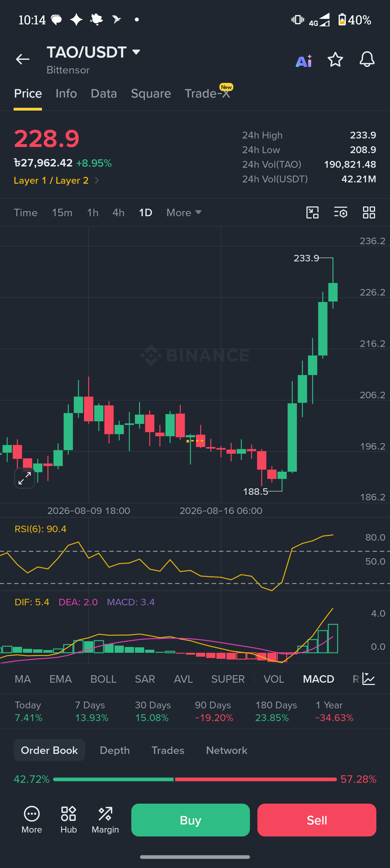Image resolution: width=390 pixels, height=868 pixels.
Task: Tap the Today 7.41% change
Action: [x=28, y=711]
